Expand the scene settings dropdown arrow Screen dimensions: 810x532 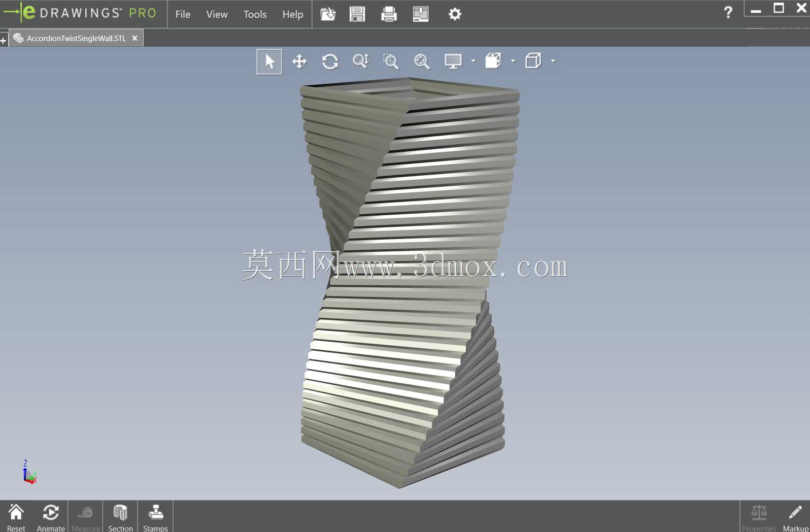tap(513, 61)
